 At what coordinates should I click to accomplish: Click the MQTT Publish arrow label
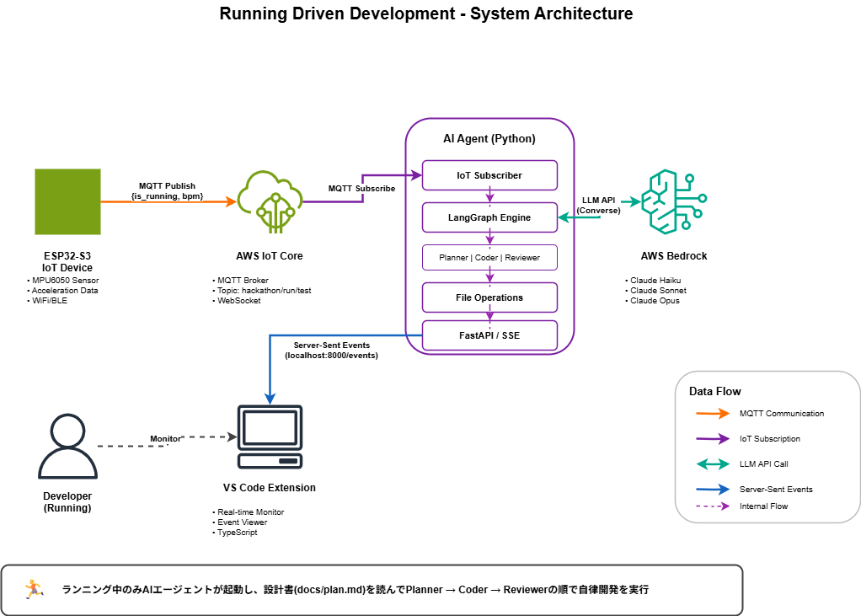tap(167, 191)
